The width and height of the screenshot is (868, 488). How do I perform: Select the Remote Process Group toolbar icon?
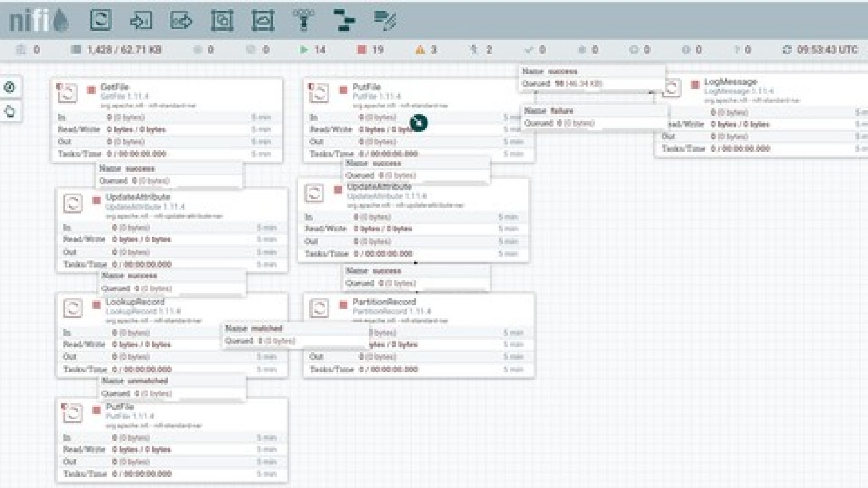tap(263, 20)
